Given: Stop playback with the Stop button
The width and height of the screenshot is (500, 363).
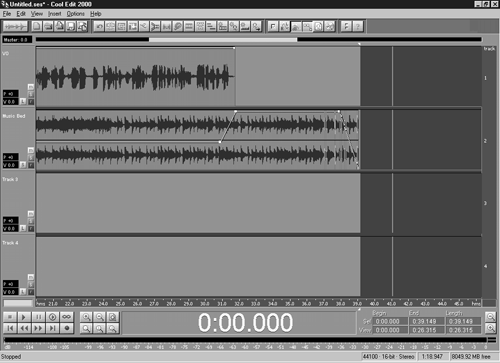Looking at the screenshot, I should coord(10,317).
